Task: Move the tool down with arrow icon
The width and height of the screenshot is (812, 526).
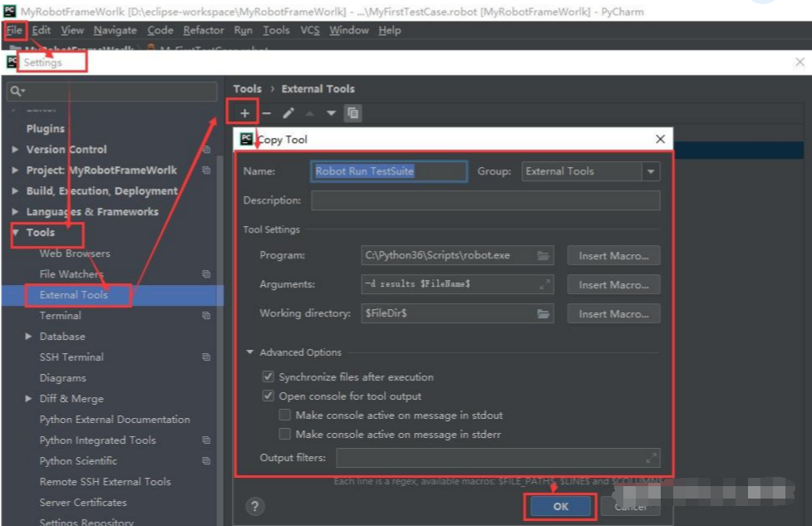Action: [330, 113]
